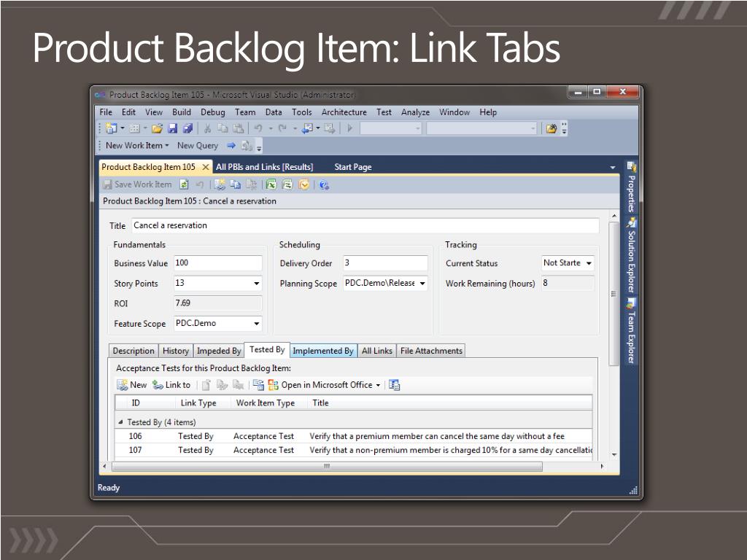Open the File menu
The image size is (747, 560).
pyautogui.click(x=106, y=112)
